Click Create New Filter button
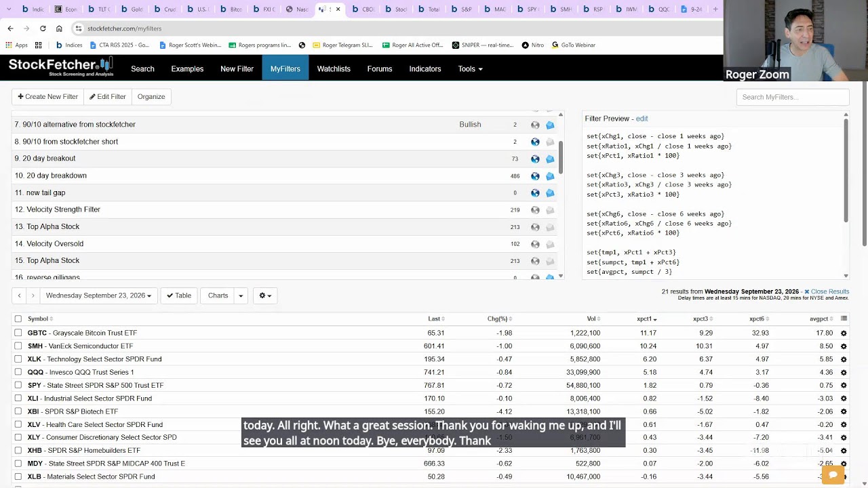The width and height of the screenshot is (868, 488). (47, 97)
